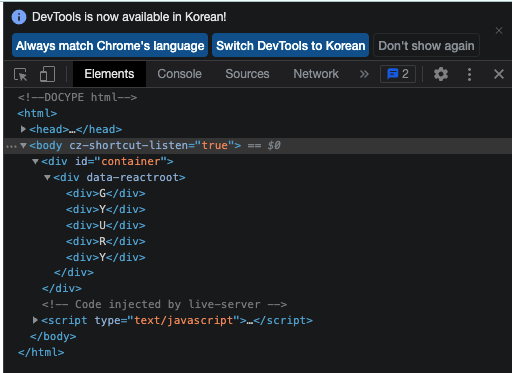Toggle the device toolbar icon
This screenshot has width=512, height=373.
pyautogui.click(x=47, y=74)
